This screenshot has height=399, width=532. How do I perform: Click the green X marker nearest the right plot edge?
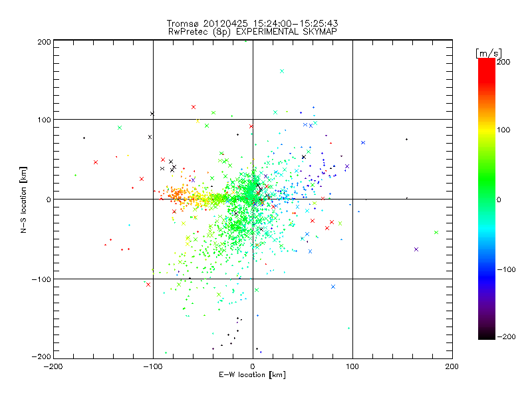coord(436,232)
